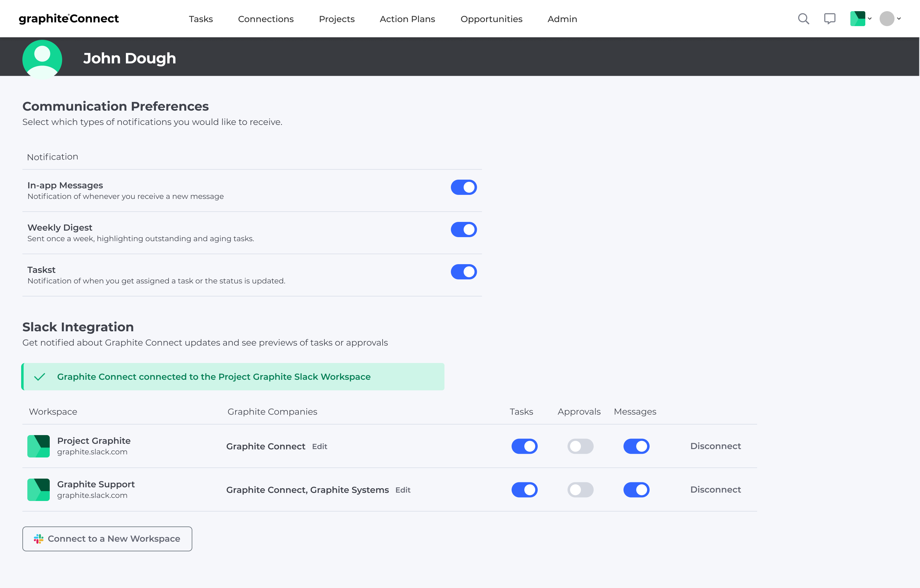Toggle Tasks for Project Graphite workspace
Screen dimensions: 920x588
point(524,446)
